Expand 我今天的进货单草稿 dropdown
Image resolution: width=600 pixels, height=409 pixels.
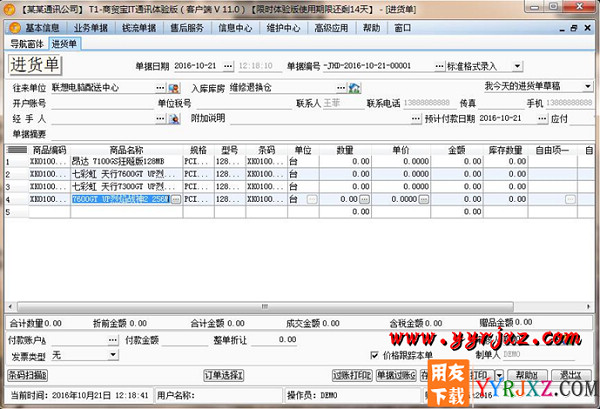tap(588, 86)
